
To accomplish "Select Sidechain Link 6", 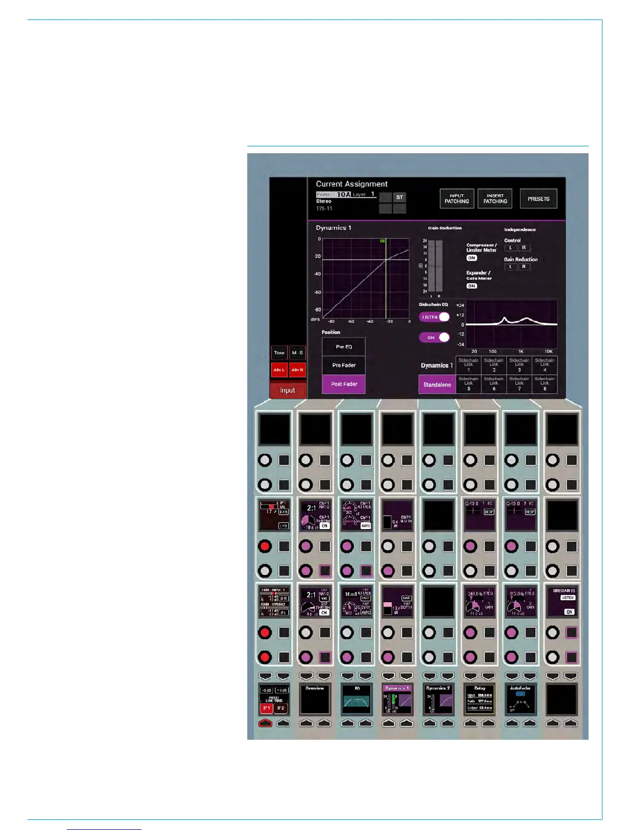I will 494,384.
